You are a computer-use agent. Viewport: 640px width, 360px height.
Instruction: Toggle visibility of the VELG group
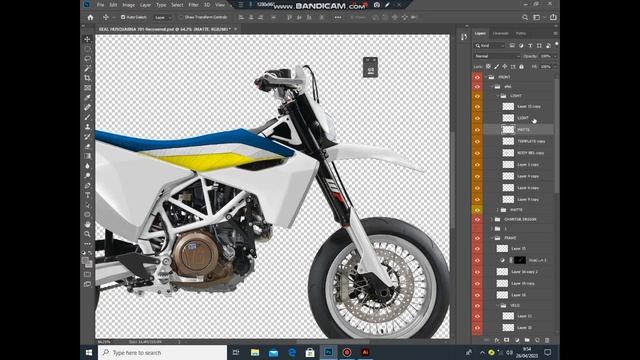pos(477,305)
